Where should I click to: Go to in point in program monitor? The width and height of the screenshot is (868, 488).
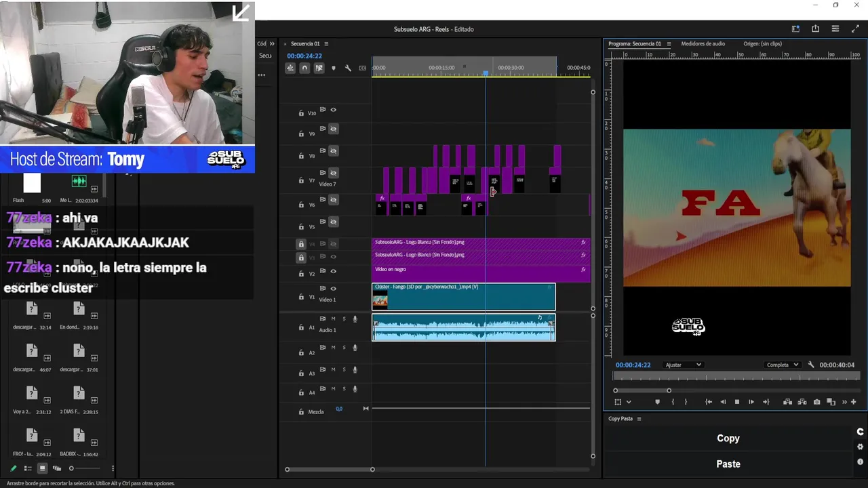click(x=709, y=402)
